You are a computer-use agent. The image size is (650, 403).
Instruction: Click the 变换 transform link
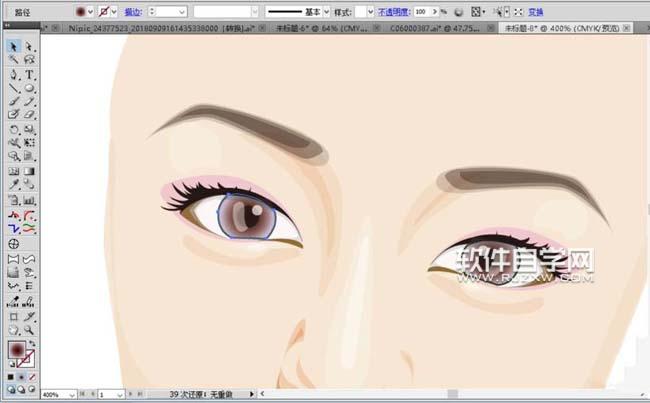click(x=535, y=11)
